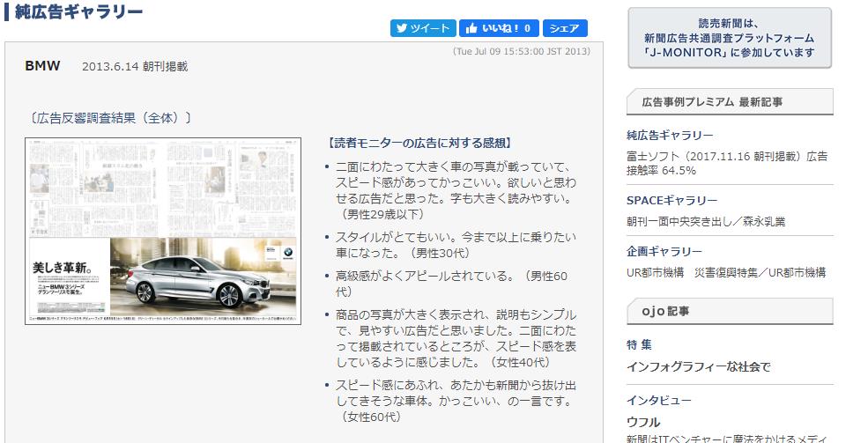Open the ウフル interview link

pyautogui.click(x=643, y=423)
